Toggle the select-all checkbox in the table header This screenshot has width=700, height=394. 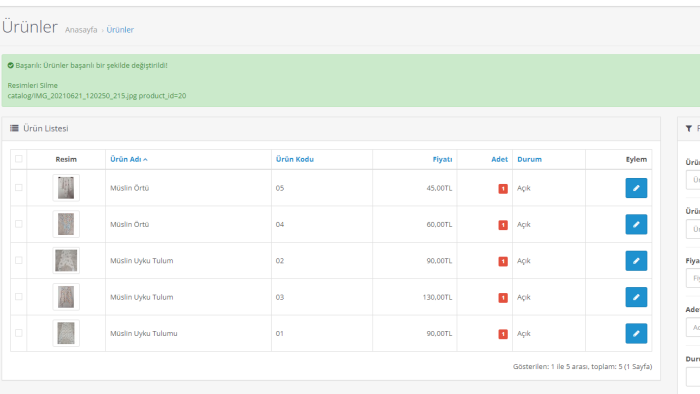click(x=19, y=159)
